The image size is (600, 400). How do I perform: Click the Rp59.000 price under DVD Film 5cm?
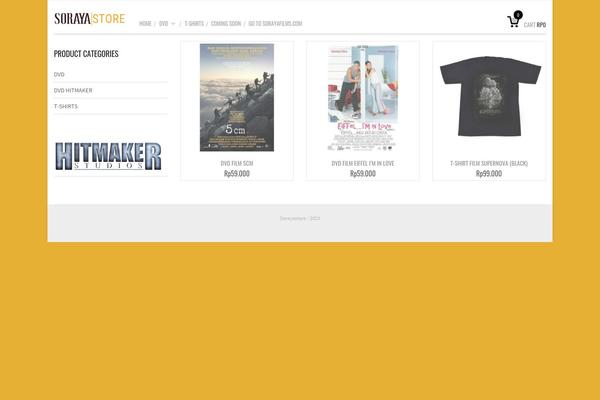237,174
